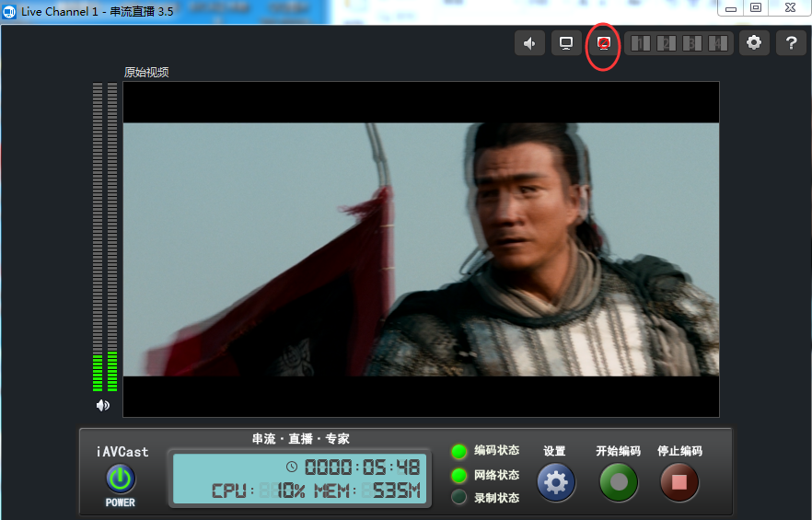This screenshot has height=520, width=812.
Task: Click the iAVCast logo text
Action: pos(122,452)
